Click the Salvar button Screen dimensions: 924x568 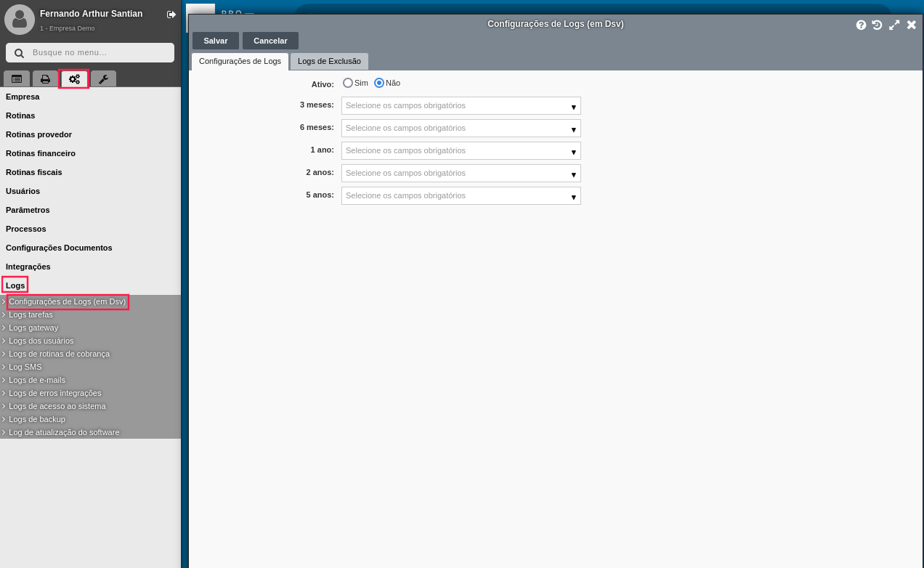tap(216, 41)
